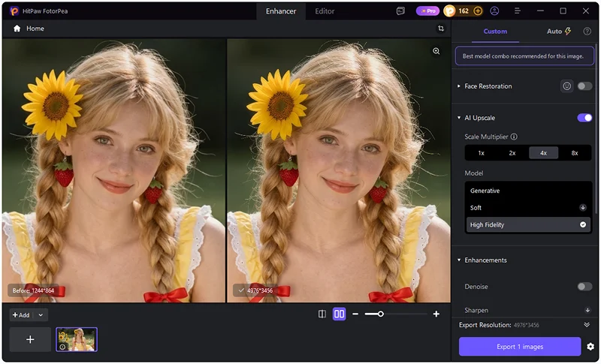Open export settings gear icon
601x364 pixels.
(x=590, y=347)
